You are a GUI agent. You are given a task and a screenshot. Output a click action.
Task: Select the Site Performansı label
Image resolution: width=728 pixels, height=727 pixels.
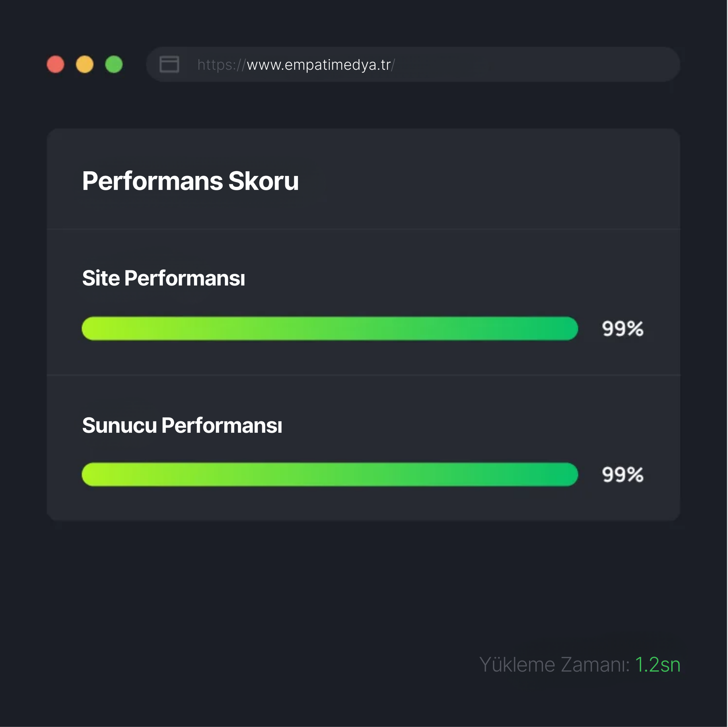(x=164, y=278)
